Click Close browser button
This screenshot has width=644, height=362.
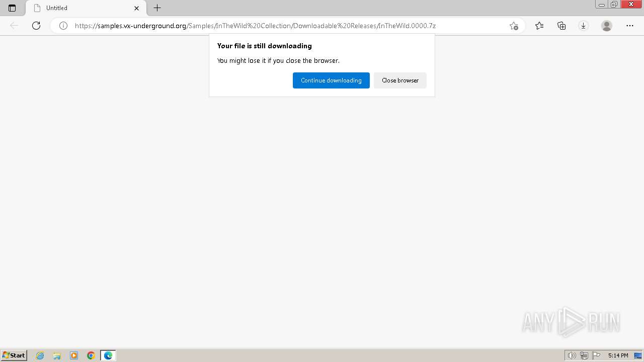click(400, 80)
